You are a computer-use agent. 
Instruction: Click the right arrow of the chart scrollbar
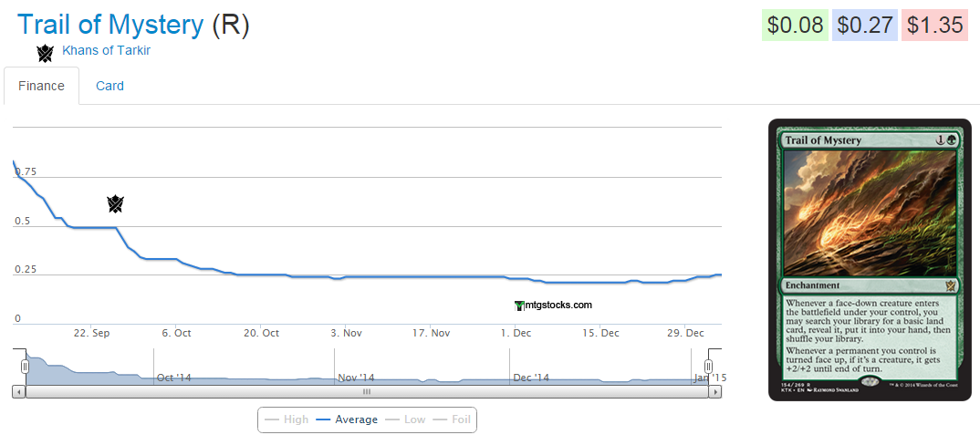[715, 391]
